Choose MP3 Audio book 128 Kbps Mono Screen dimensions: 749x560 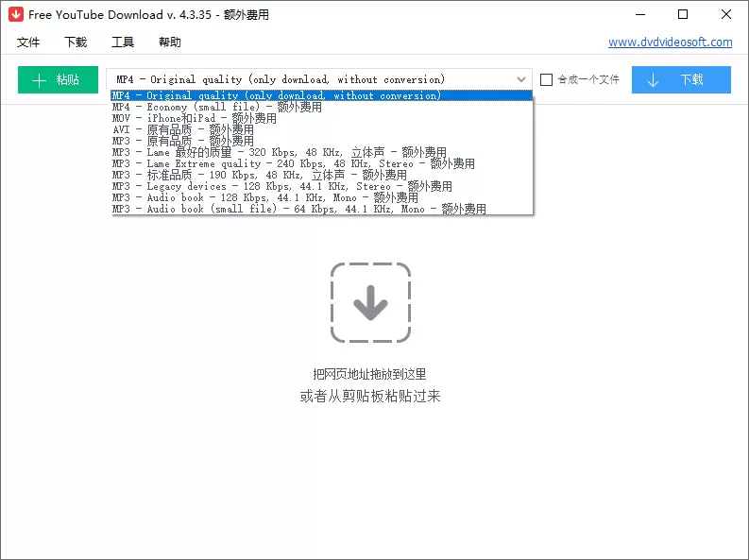tap(322, 197)
